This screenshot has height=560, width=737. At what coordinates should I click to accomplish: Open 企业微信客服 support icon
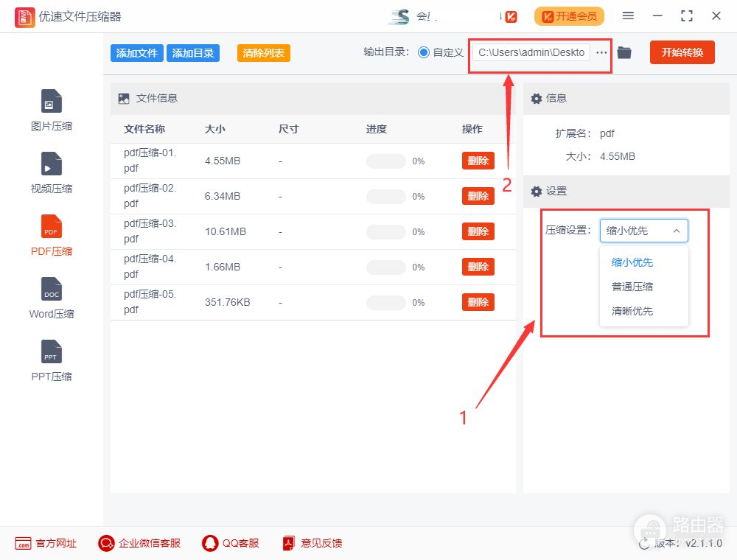[107, 543]
